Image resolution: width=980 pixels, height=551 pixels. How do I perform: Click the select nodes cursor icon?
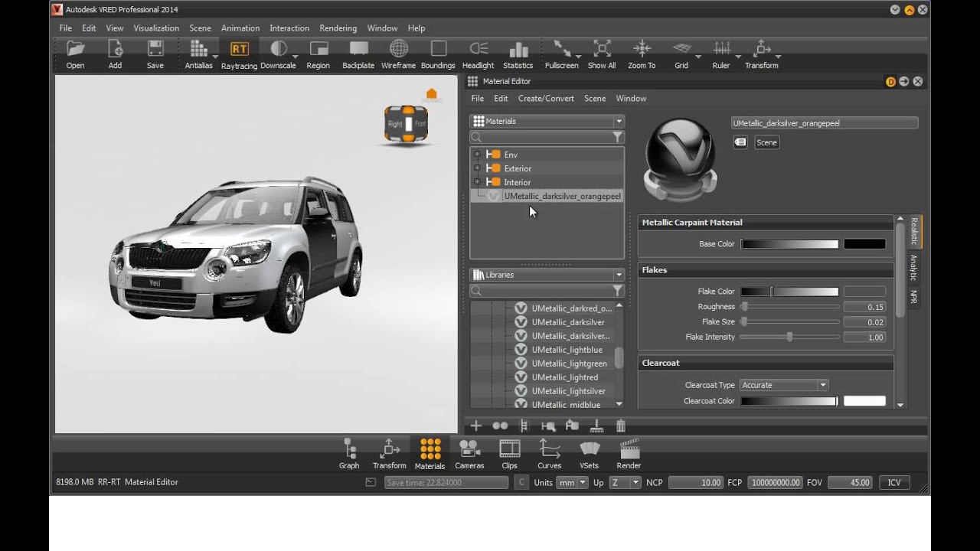(548, 425)
